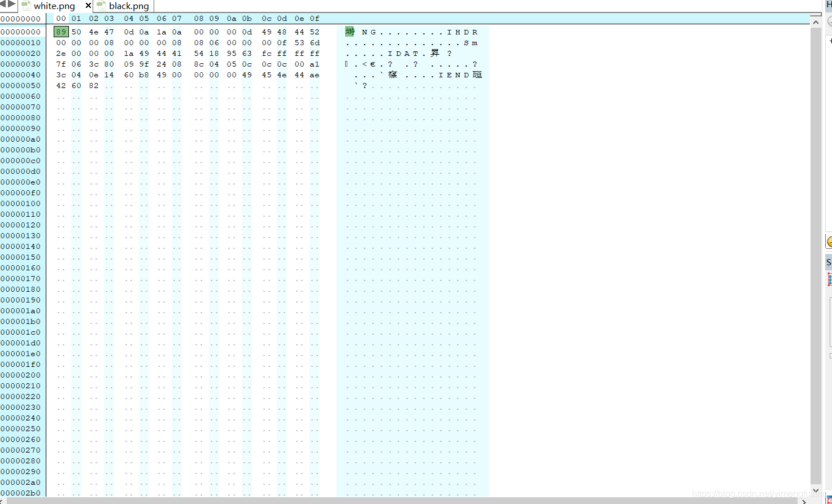Screen dimensions: 832x504
Task: Select byte 47 in the first row
Action: [109, 32]
